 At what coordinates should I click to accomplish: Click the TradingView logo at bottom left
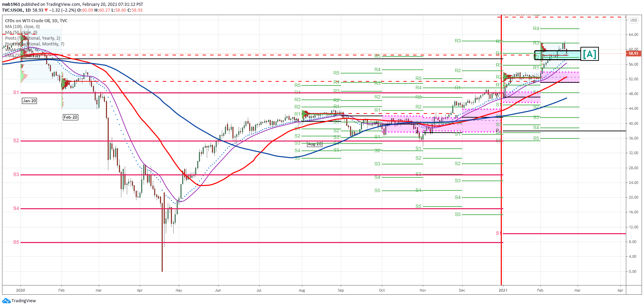pyautogui.click(x=19, y=301)
